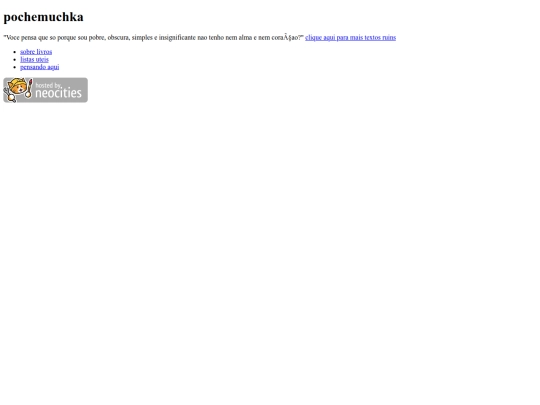Select the "neocities" wordmark in the badge
The height and width of the screenshot is (405, 540).
(x=59, y=93)
